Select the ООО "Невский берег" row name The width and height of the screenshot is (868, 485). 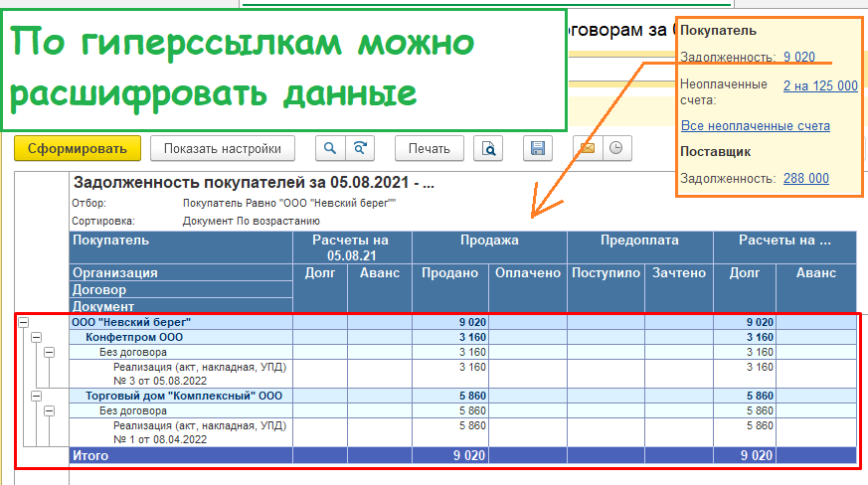[x=131, y=322]
